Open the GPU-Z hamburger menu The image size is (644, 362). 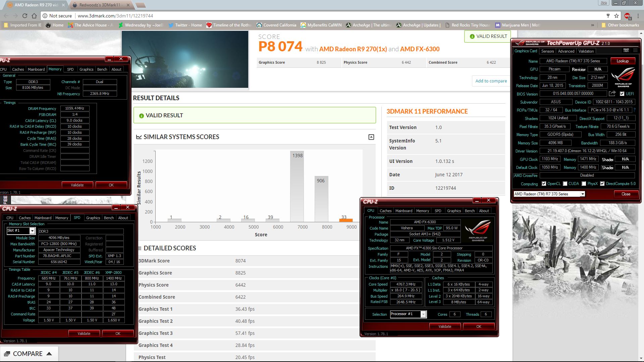pos(635,51)
